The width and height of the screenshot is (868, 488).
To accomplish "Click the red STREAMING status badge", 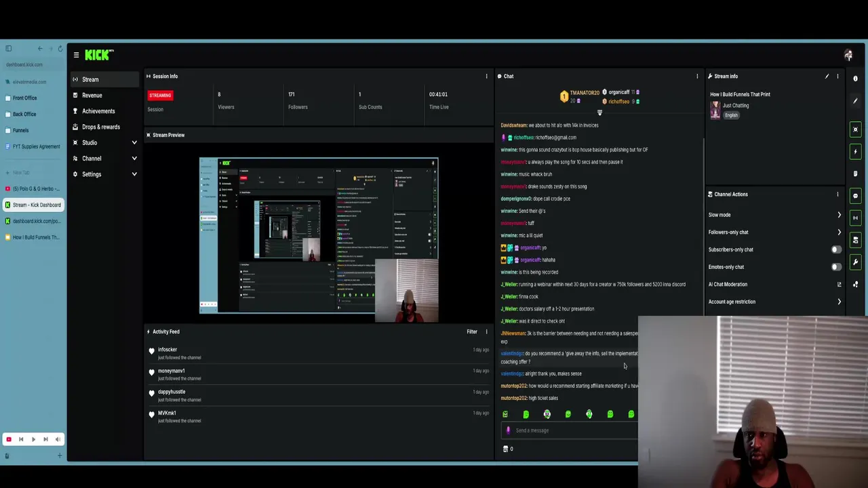I will pos(160,96).
